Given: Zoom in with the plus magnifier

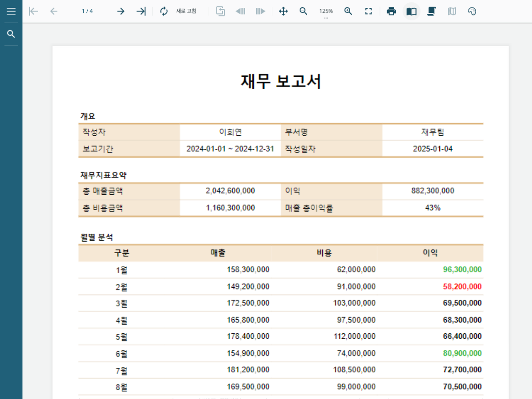Looking at the screenshot, I should (348, 12).
